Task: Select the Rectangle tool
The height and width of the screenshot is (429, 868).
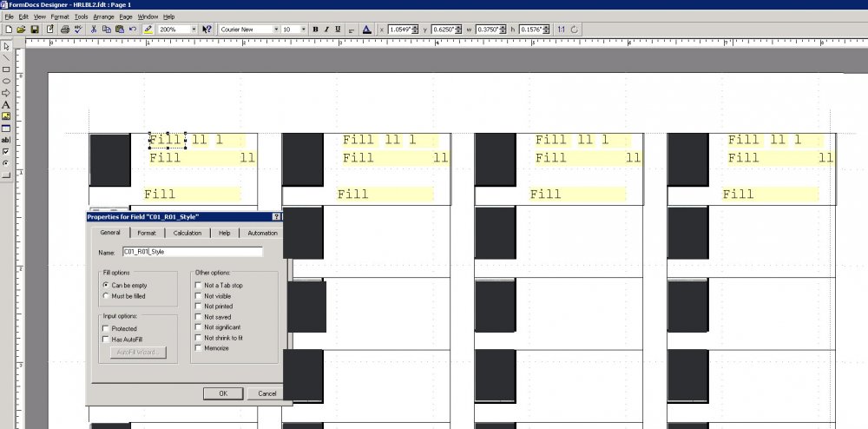Action: [6, 69]
